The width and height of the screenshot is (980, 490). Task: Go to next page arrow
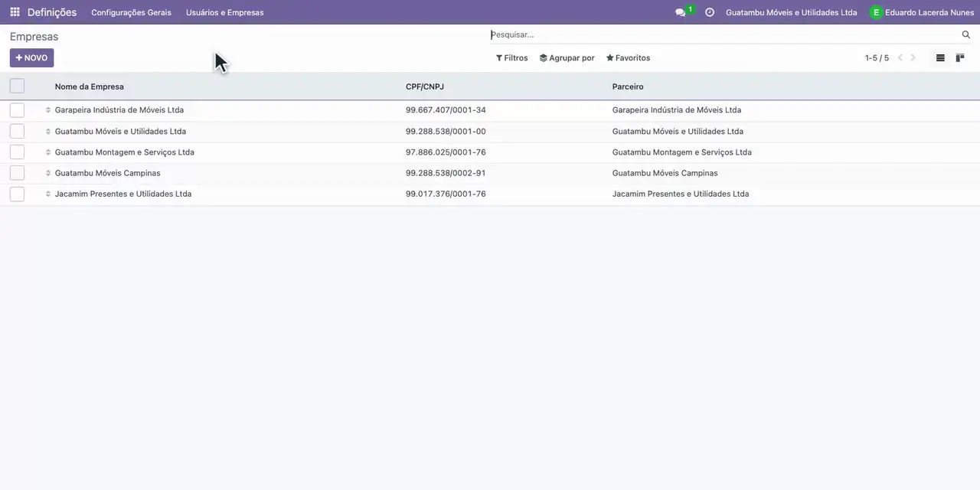pos(913,58)
